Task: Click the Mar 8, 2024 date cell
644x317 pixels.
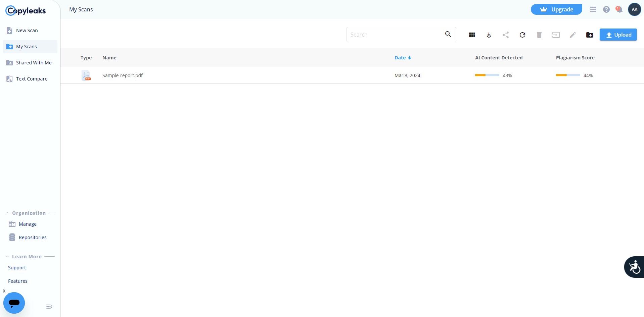Action: [x=407, y=75]
